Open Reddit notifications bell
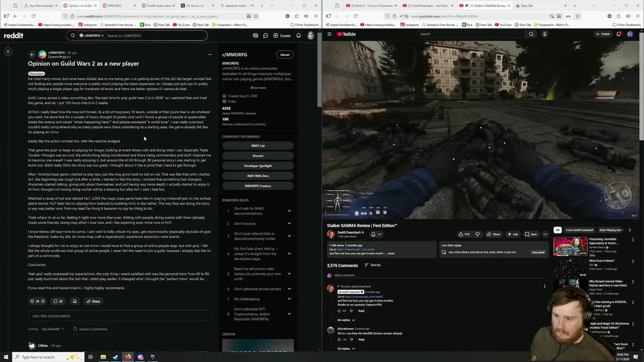Viewport: 644px width, 362px height. click(x=298, y=36)
